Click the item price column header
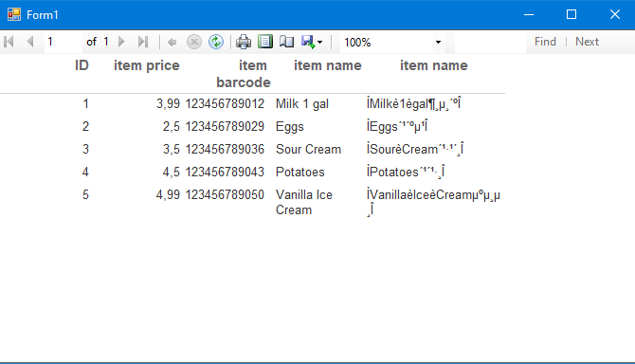635x364 pixels. click(x=147, y=65)
